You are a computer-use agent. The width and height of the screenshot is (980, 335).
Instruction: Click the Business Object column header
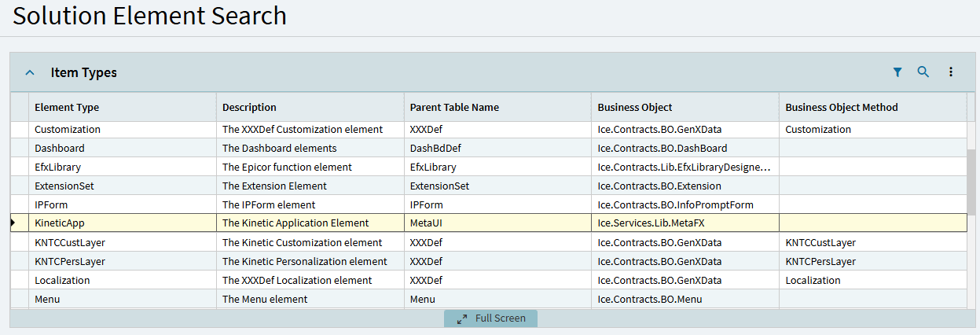click(635, 108)
